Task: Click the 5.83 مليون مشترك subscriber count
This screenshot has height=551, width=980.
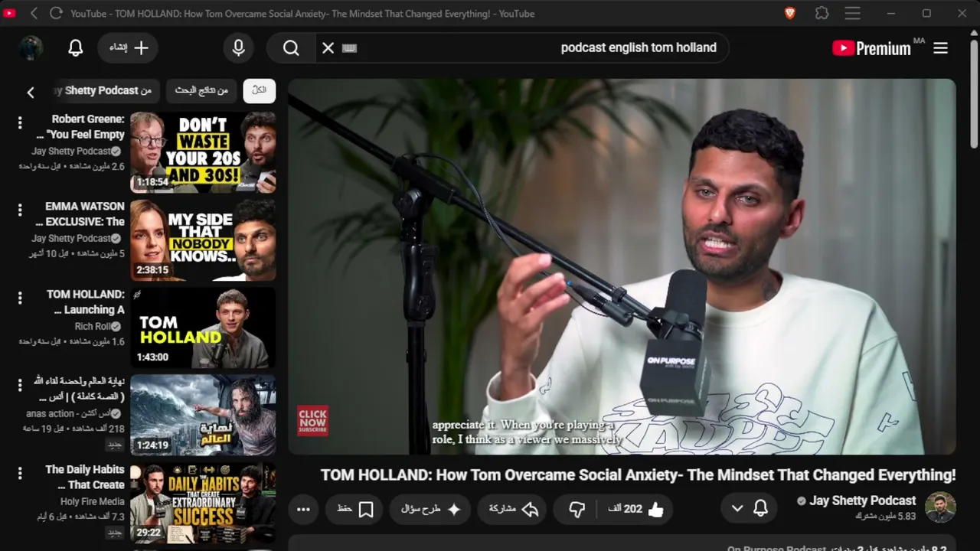Action: tap(886, 517)
